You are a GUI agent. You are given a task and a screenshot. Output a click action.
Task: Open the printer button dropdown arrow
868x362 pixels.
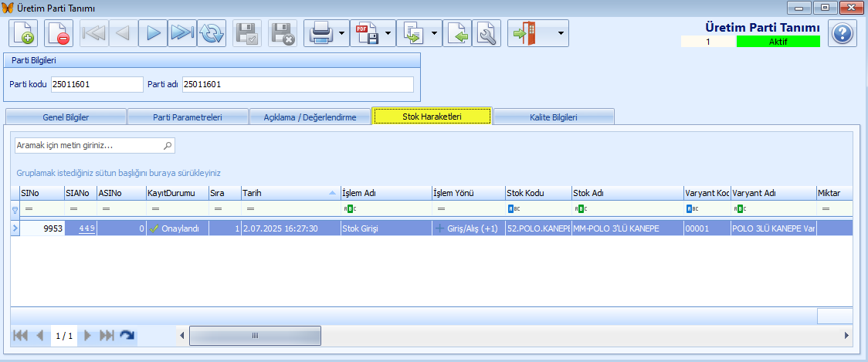pos(341,33)
